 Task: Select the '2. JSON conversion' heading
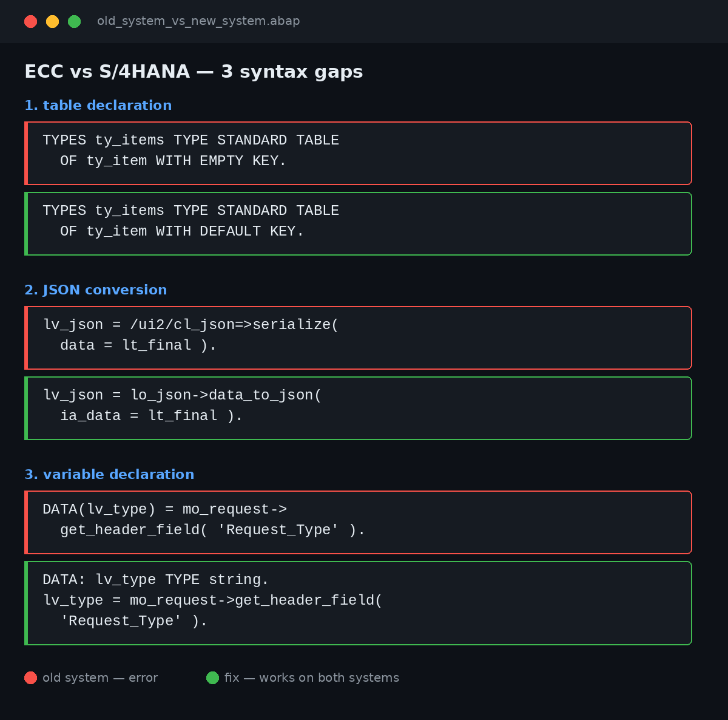[x=96, y=290]
